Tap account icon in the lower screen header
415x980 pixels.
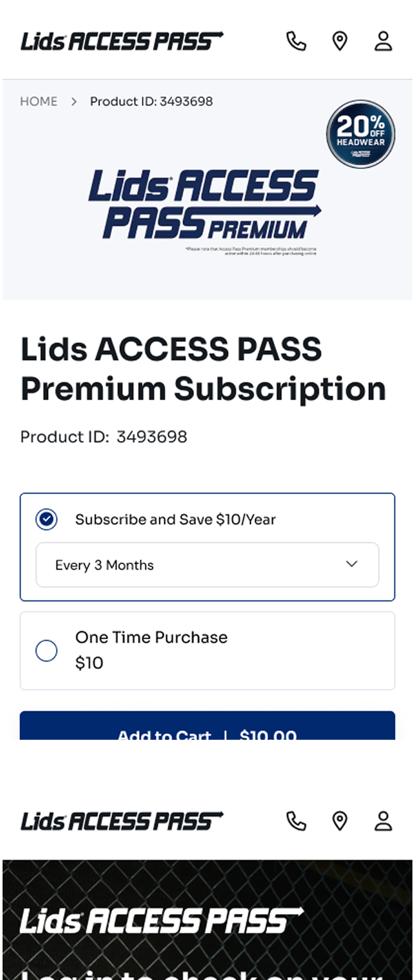[383, 821]
